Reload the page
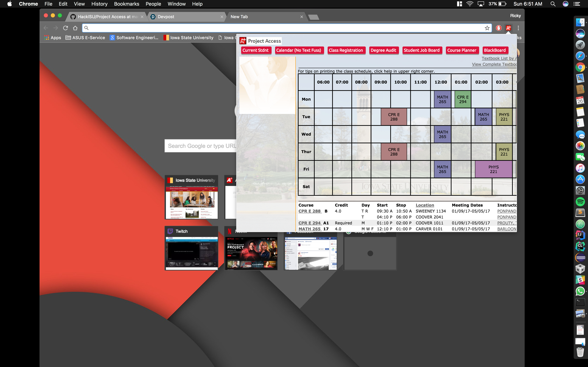 coord(65,28)
